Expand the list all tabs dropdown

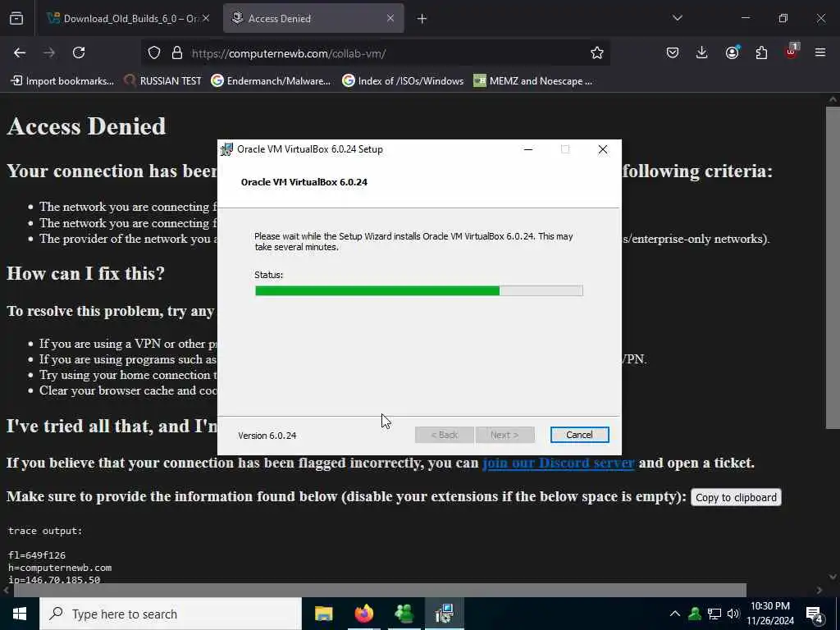pyautogui.click(x=677, y=18)
